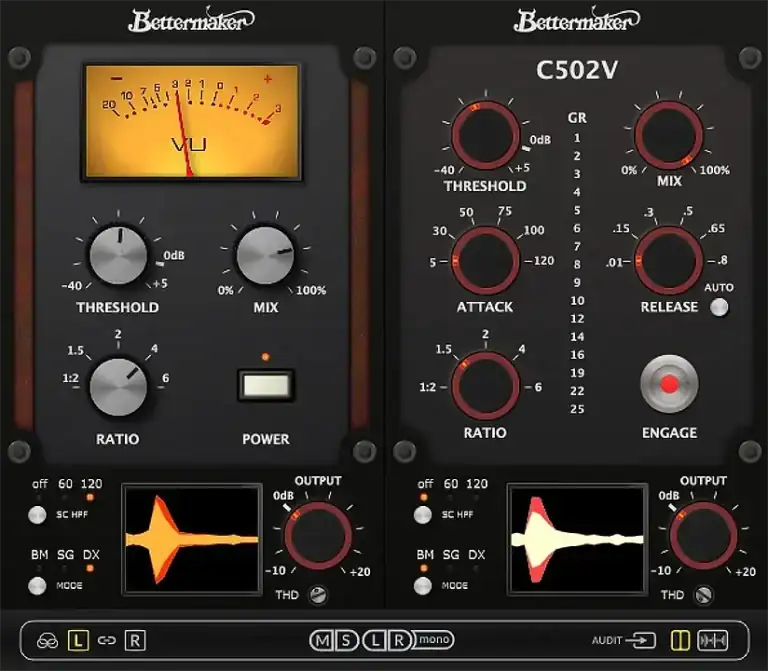The height and width of the screenshot is (671, 768).
Task: Click the AUDIT text in bottom bar
Action: tap(607, 641)
